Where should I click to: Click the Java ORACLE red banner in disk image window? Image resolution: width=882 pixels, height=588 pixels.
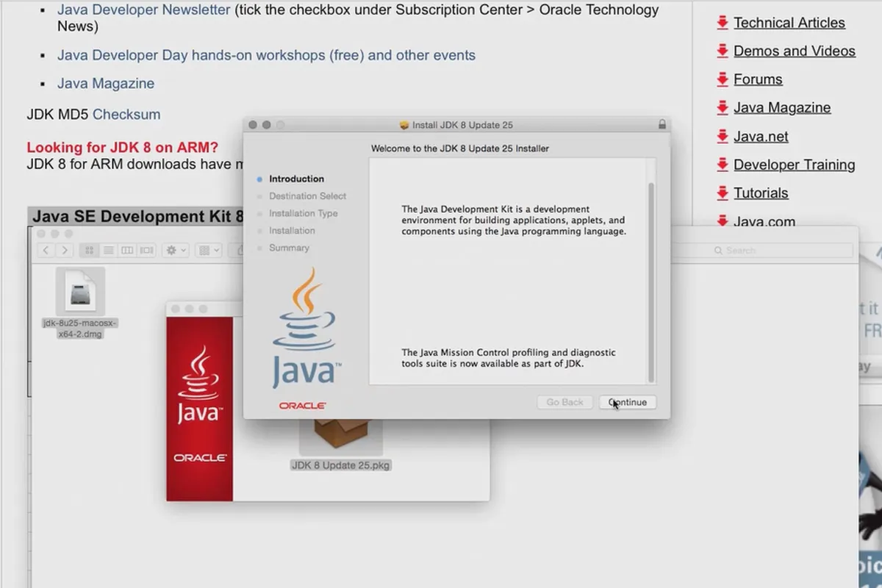(x=199, y=409)
